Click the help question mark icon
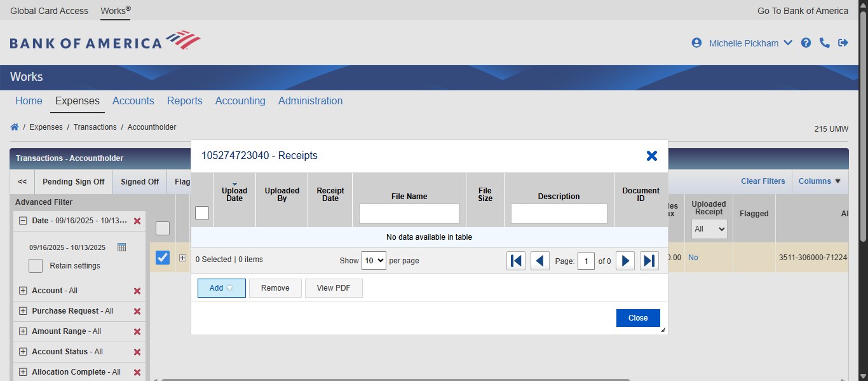 pyautogui.click(x=806, y=43)
